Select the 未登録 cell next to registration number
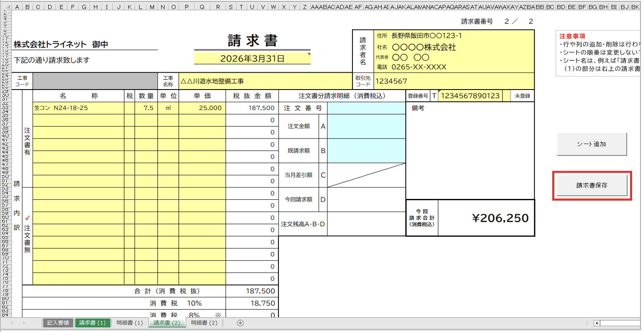The image size is (644, 332). [522, 96]
